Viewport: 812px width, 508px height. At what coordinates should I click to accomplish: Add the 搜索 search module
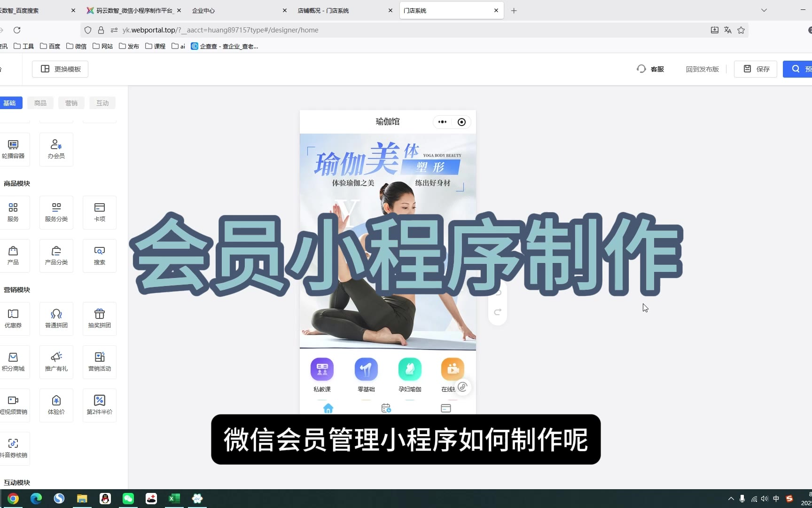[100, 255]
